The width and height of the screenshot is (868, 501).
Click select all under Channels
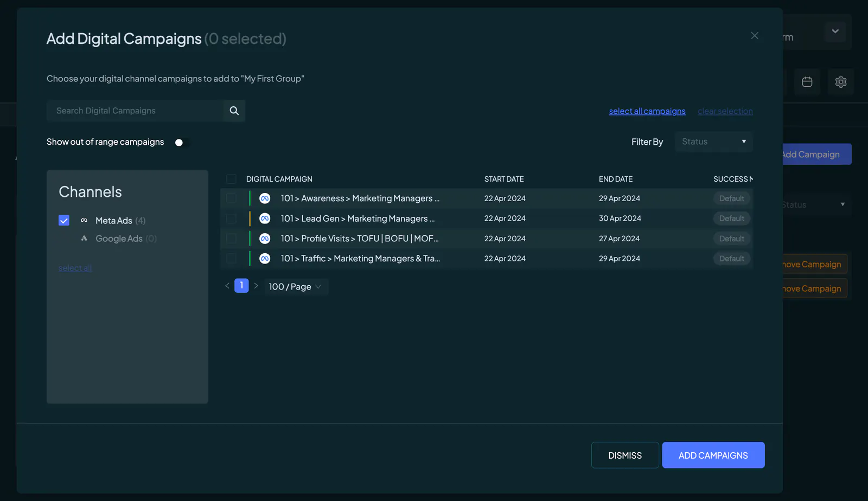[x=75, y=268]
